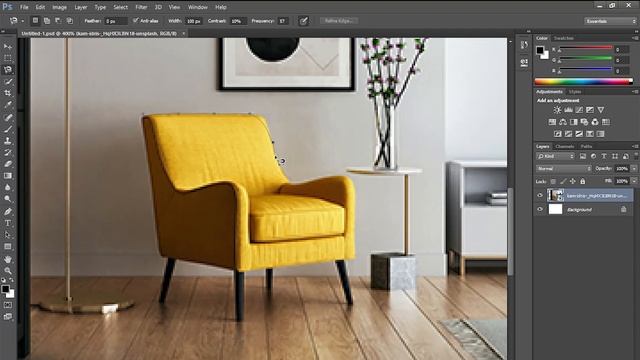This screenshot has width=640, height=360.
Task: Pick a color from the spectrum ramp
Action: (x=584, y=82)
